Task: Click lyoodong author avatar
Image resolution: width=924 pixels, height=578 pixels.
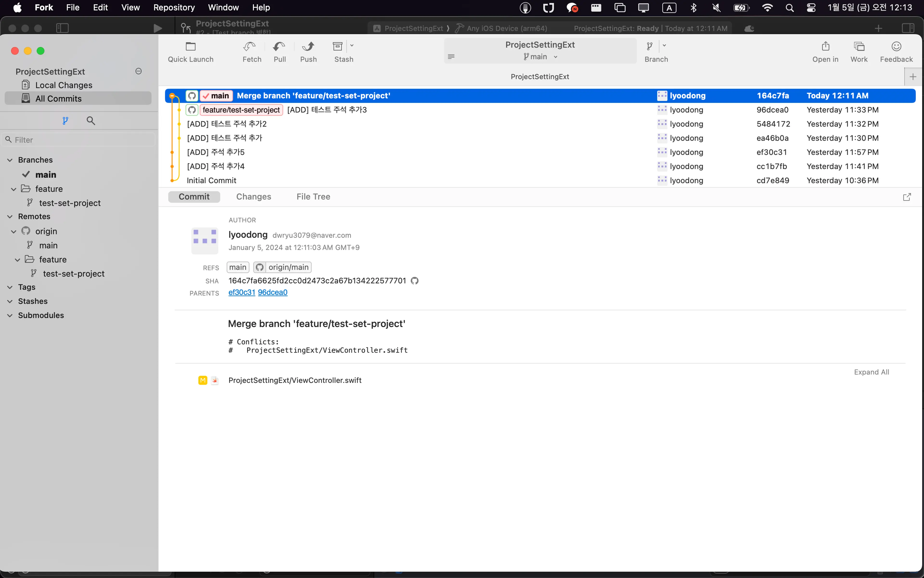Action: click(205, 241)
